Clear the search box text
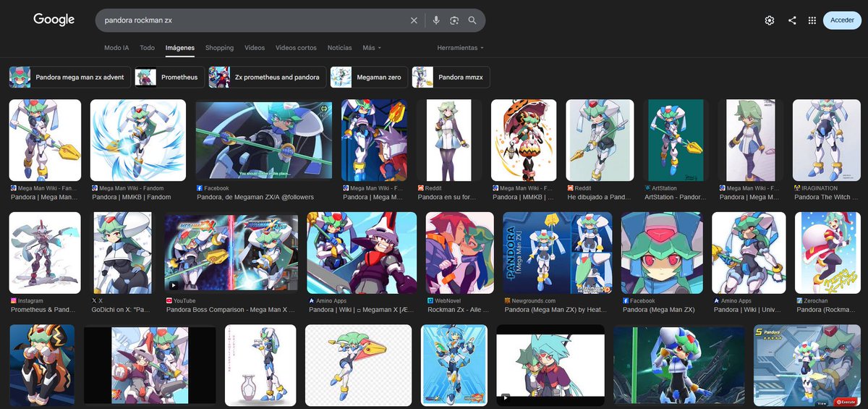868x409 pixels. (x=414, y=20)
